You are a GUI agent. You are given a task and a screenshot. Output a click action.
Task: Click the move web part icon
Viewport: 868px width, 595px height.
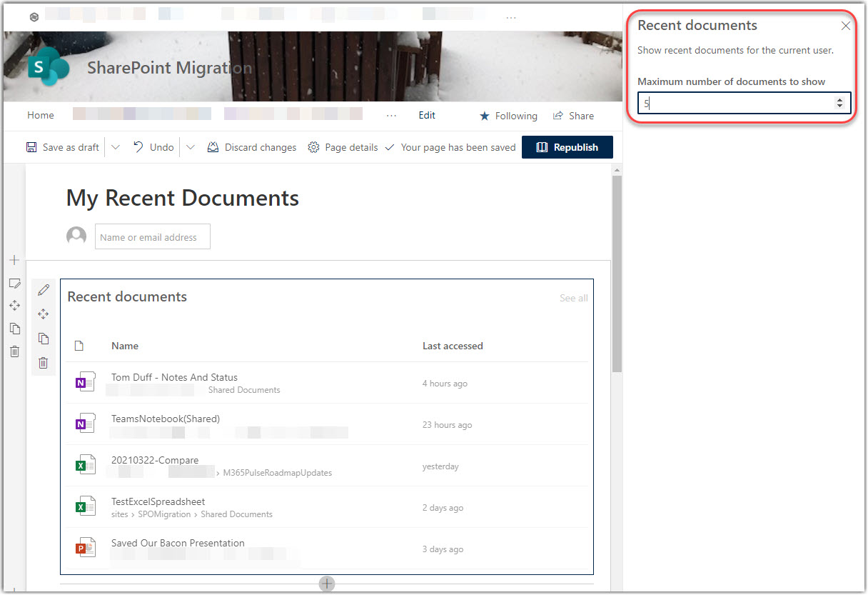pyautogui.click(x=43, y=314)
